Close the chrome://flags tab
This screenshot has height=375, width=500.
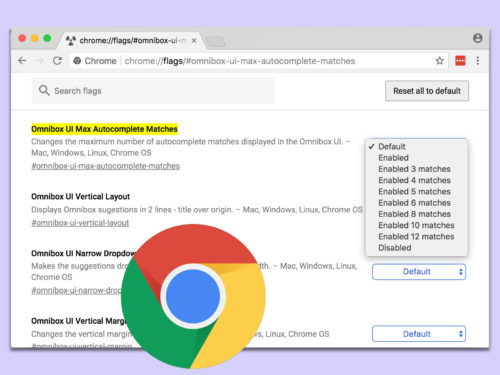pyautogui.click(x=194, y=40)
